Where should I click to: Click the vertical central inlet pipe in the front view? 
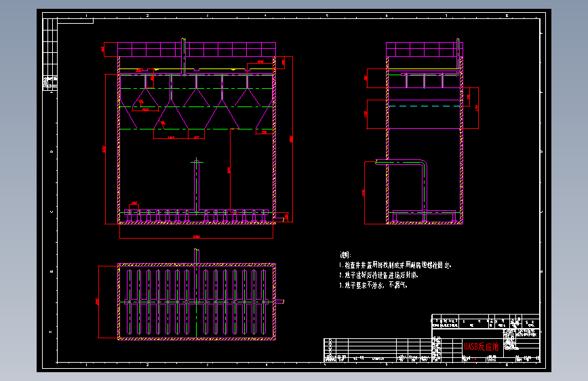pyautogui.click(x=197, y=186)
